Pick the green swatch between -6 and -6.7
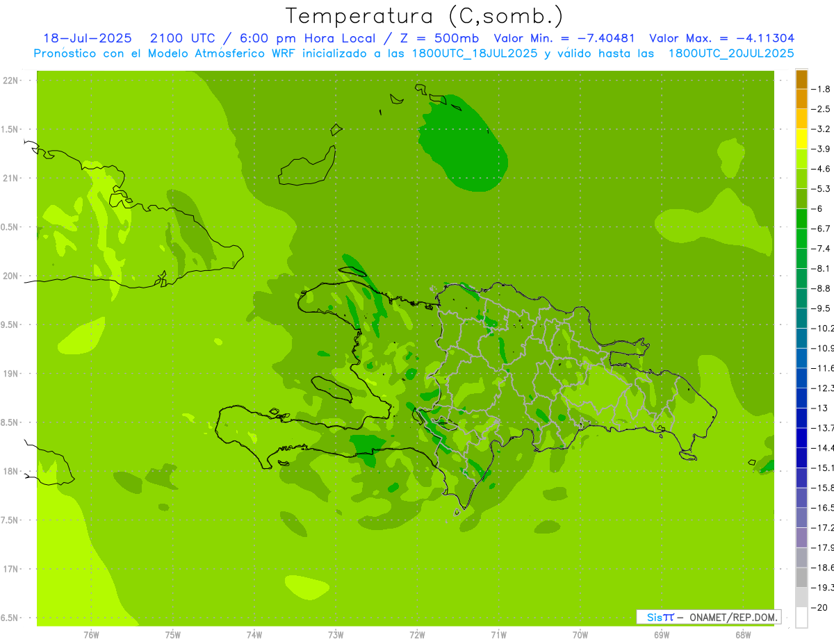 point(801,219)
